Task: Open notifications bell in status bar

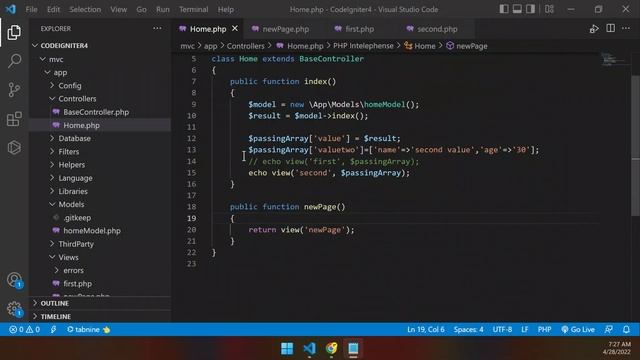Action: pos(626,329)
